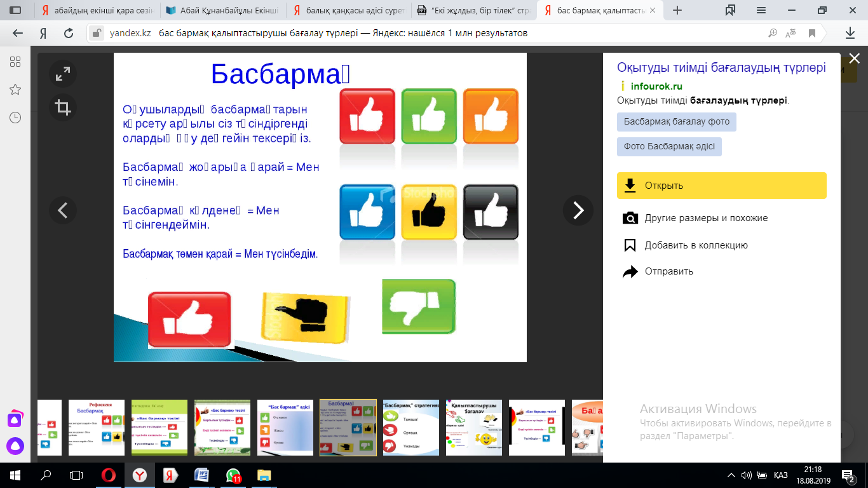Toggle the browser side panel icon
This screenshot has height=488, width=868.
tap(15, 10)
